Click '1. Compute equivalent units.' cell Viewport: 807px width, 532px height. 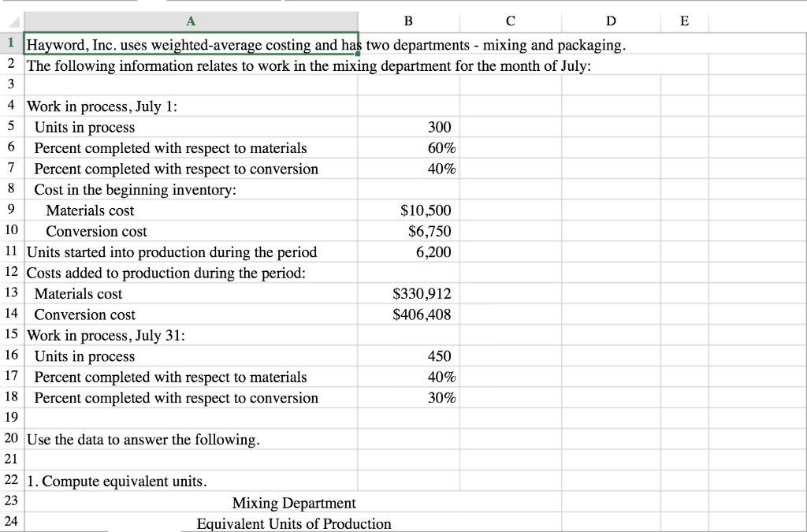(x=191, y=481)
